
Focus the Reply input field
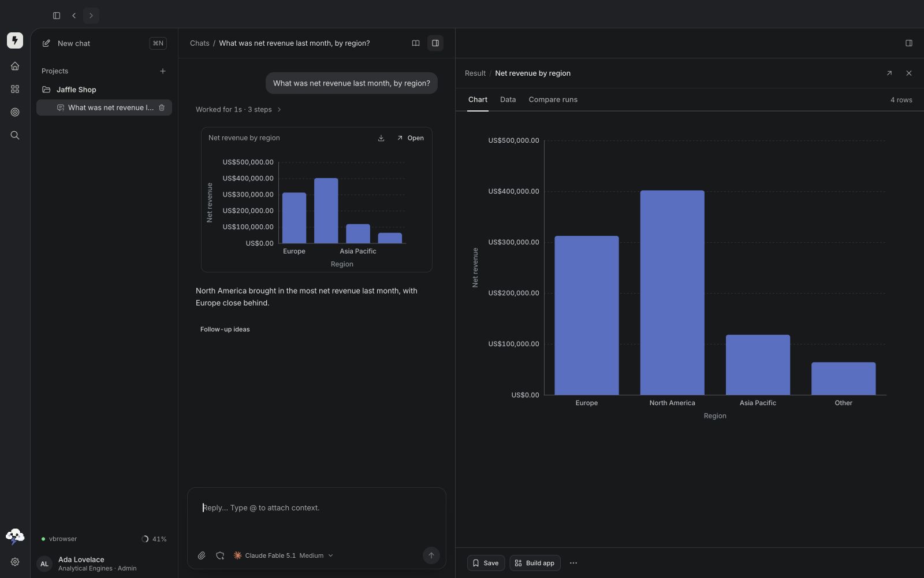316,508
